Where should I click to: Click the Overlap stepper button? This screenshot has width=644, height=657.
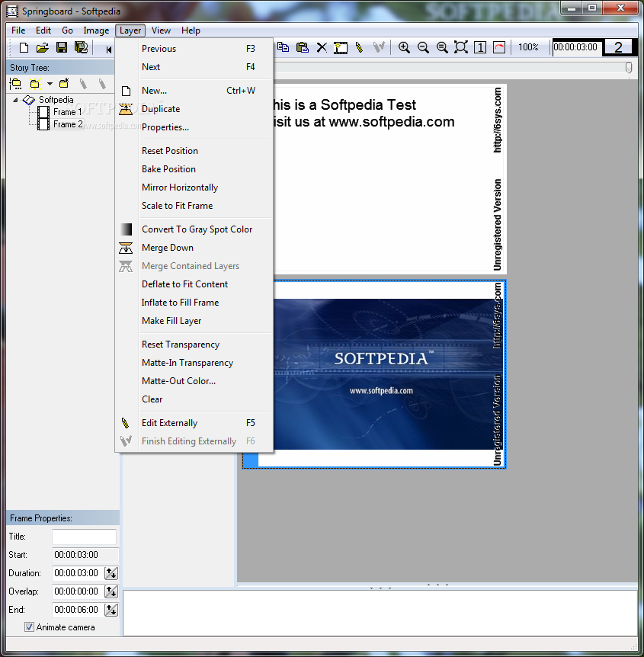(x=111, y=591)
